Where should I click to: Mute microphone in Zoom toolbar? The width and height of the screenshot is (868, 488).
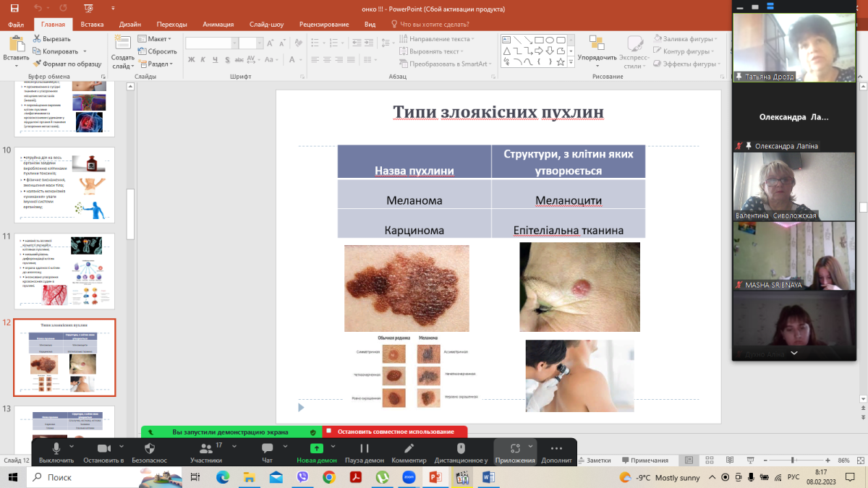(56, 449)
